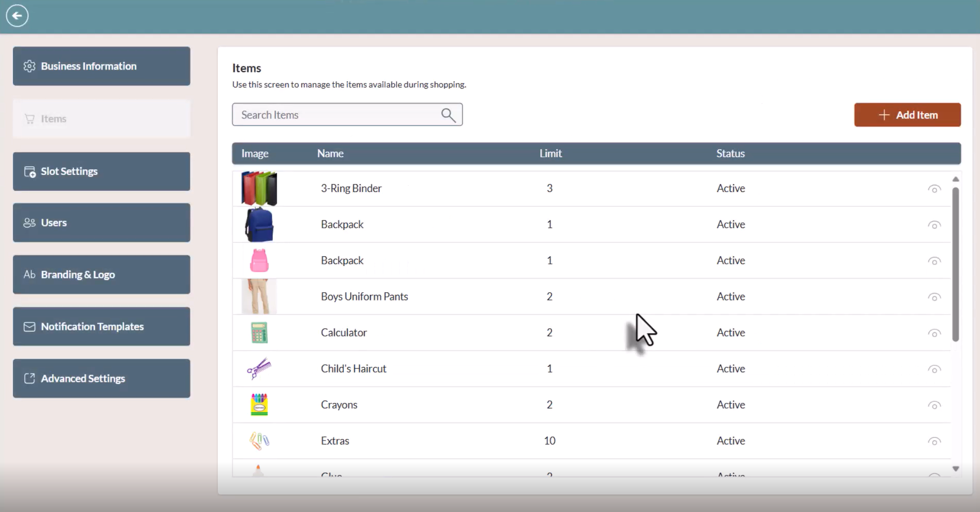The width and height of the screenshot is (980, 512).
Task: Click the people icon beside Users
Action: point(29,222)
